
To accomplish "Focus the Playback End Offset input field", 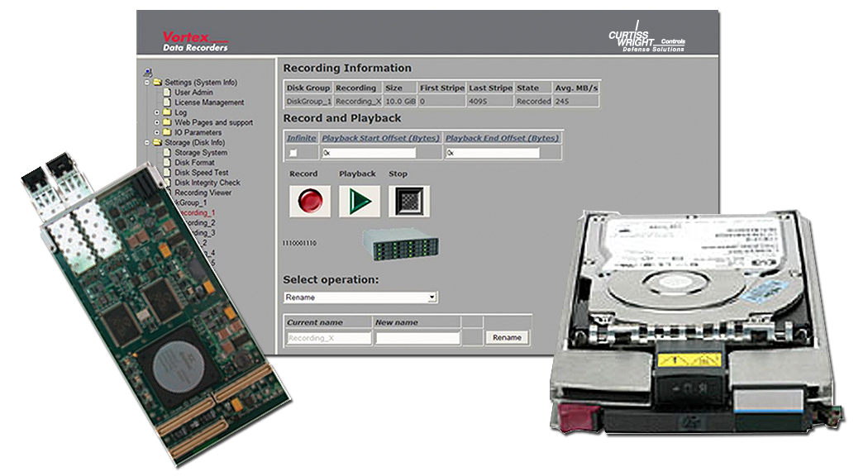I will pos(493,153).
